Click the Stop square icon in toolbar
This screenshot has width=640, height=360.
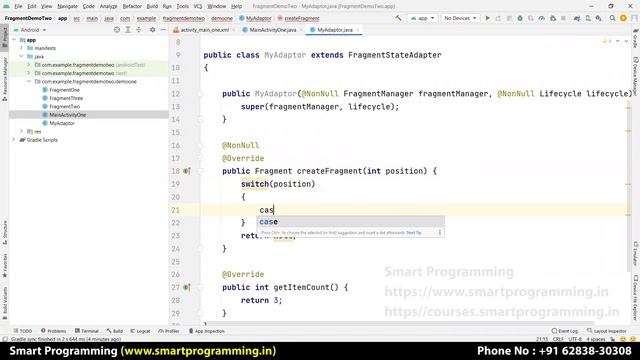tap(564, 18)
